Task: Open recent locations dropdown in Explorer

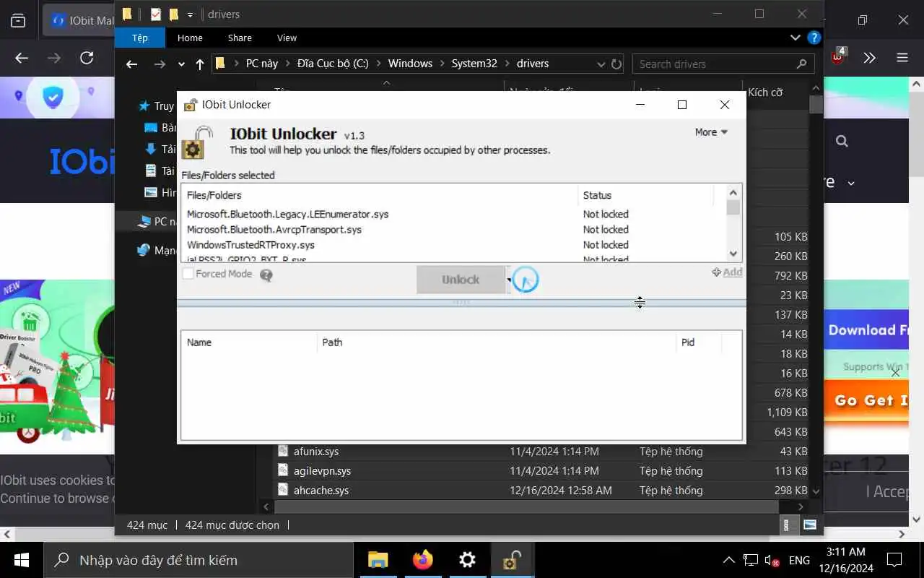Action: click(x=181, y=64)
